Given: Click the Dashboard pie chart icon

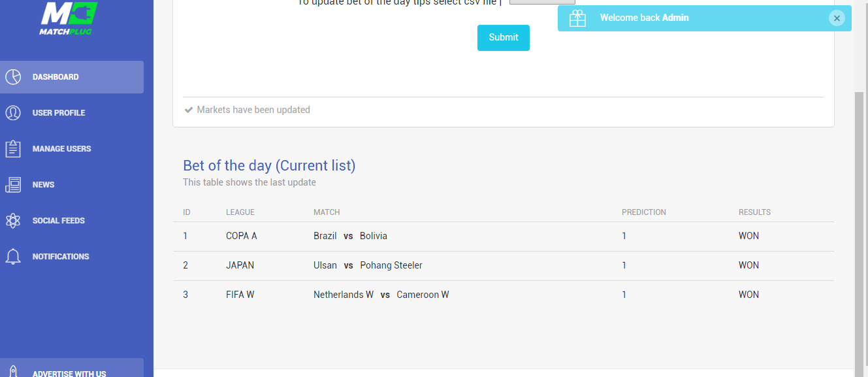Looking at the screenshot, I should (13, 77).
